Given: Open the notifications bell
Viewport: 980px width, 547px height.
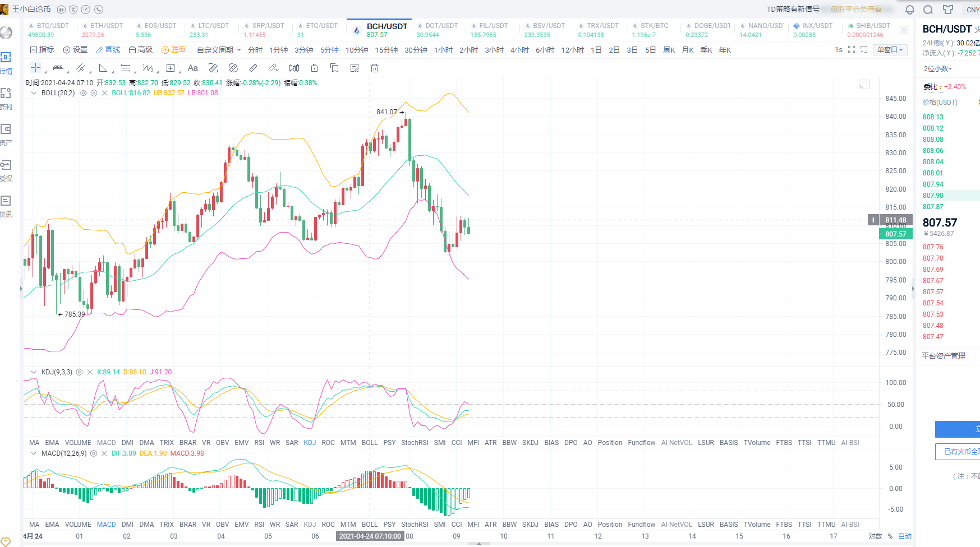Looking at the screenshot, I should pyautogui.click(x=910, y=10).
